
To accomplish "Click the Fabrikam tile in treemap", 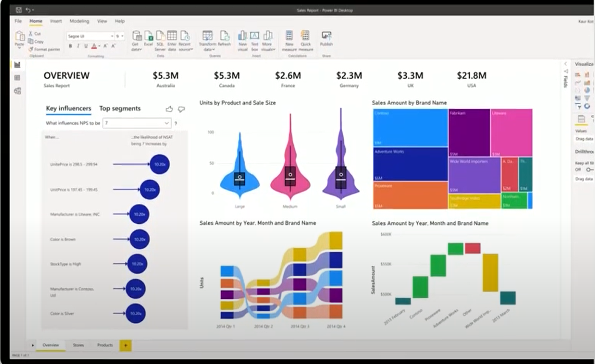I will (x=469, y=132).
